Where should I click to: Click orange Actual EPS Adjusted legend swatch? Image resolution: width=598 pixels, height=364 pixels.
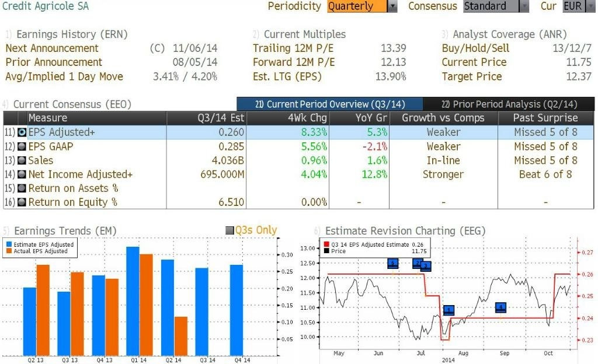tap(9, 251)
